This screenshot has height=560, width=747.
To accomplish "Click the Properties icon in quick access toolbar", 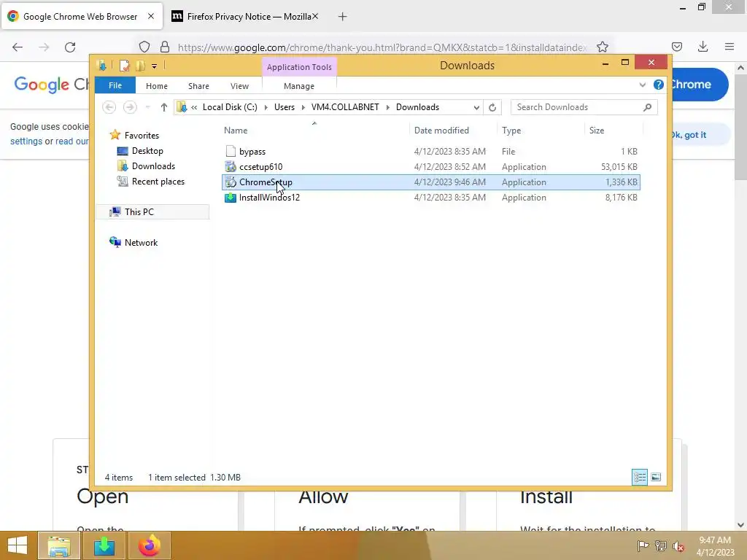I will click(x=124, y=65).
